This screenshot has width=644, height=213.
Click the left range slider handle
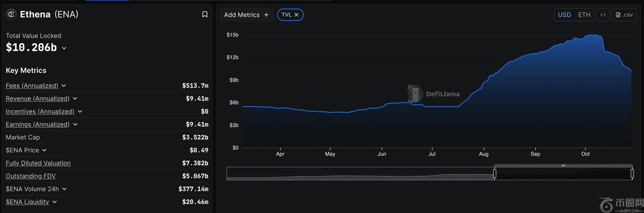495,173
